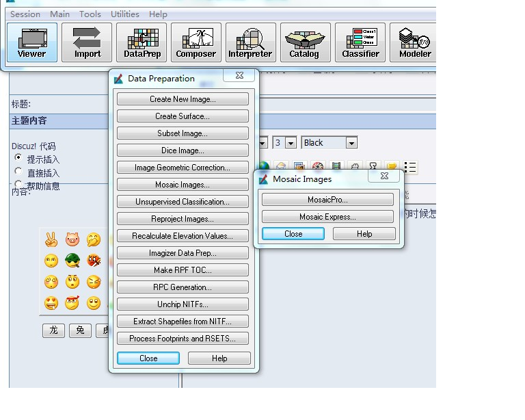Insert the angry smoking emoticon

(94, 260)
